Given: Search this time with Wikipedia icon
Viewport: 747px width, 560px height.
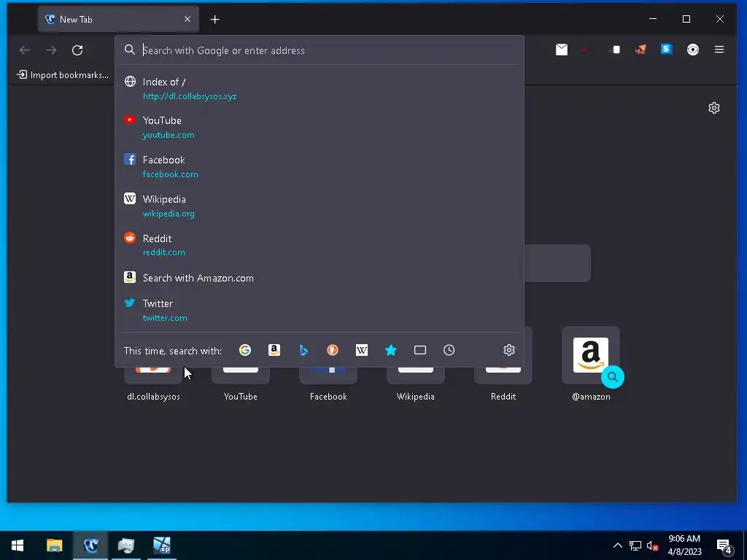Looking at the screenshot, I should [362, 350].
